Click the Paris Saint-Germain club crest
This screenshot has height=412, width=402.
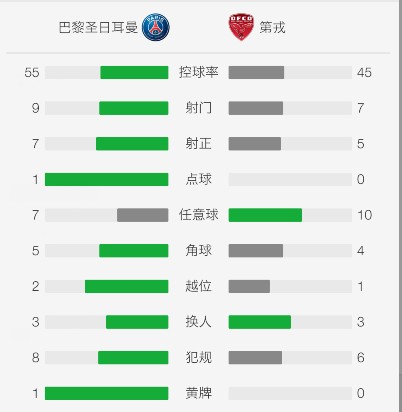pyautogui.click(x=156, y=27)
